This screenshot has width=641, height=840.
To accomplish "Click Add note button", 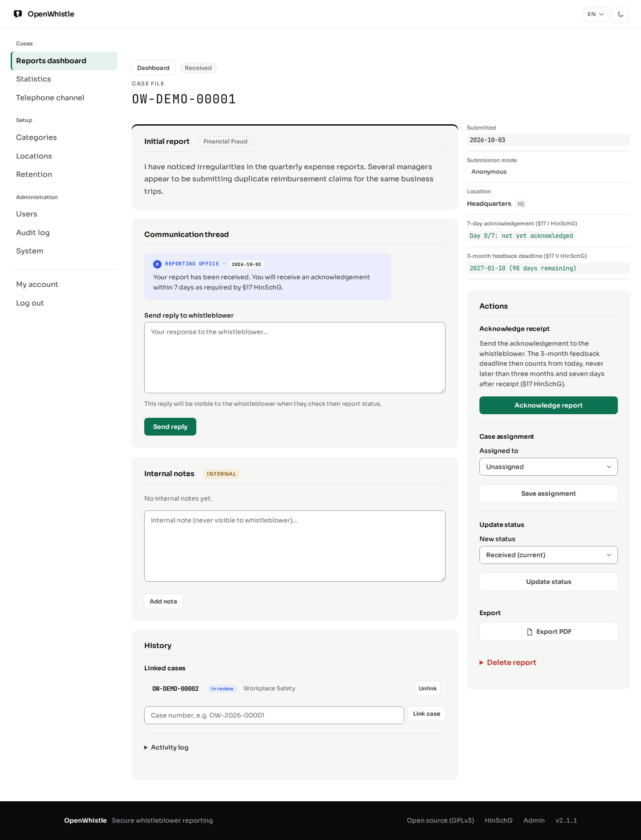I will coord(163,601).
